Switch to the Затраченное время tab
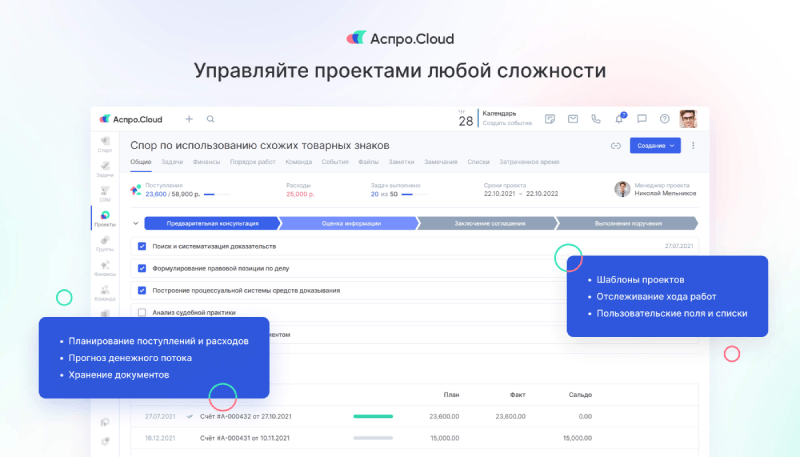This screenshot has width=800, height=457. coord(529,162)
